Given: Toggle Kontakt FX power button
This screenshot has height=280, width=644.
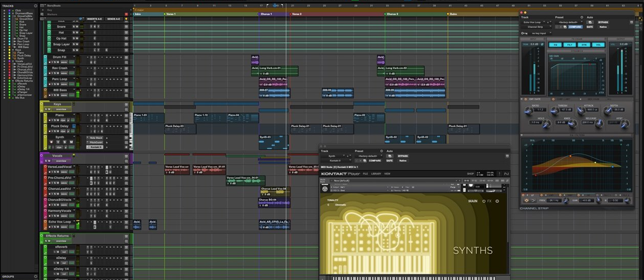Looking at the screenshot, I should (x=484, y=201).
